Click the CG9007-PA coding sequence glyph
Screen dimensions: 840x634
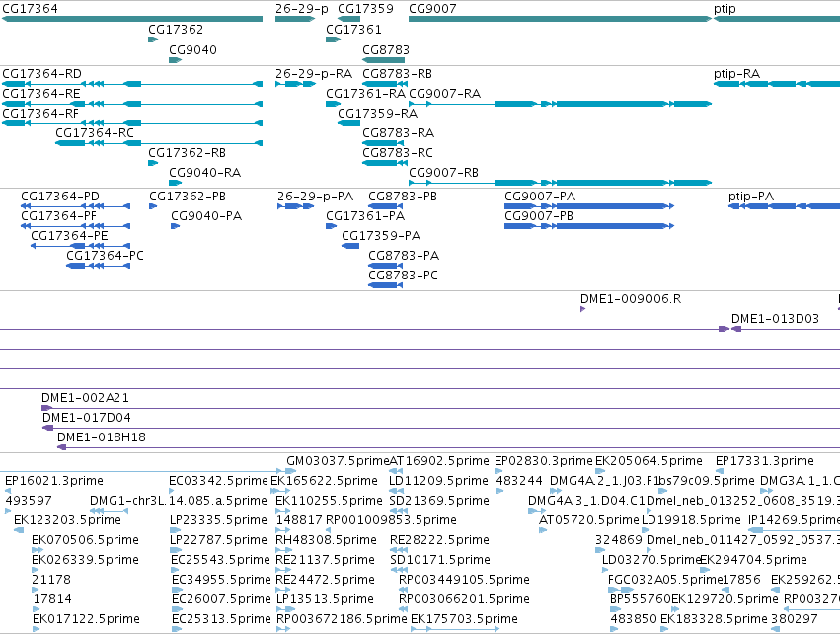(588, 206)
